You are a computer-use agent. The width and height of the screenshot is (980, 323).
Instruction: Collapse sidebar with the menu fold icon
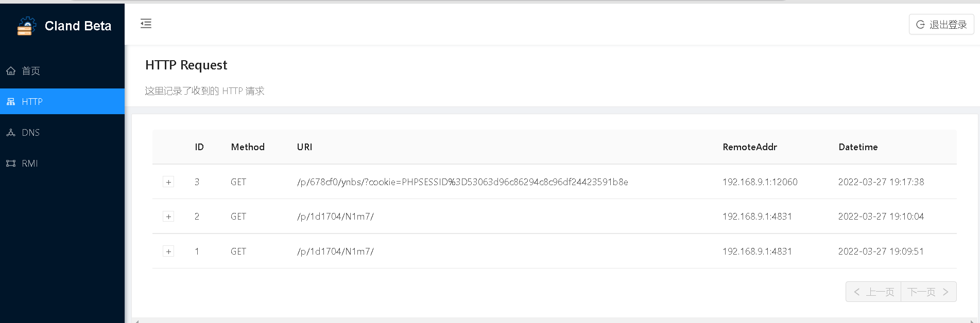146,24
